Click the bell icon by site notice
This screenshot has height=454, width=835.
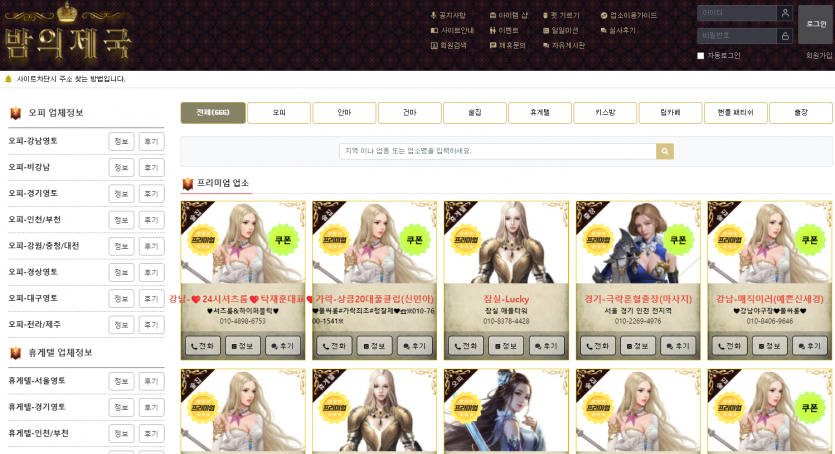pos(8,79)
